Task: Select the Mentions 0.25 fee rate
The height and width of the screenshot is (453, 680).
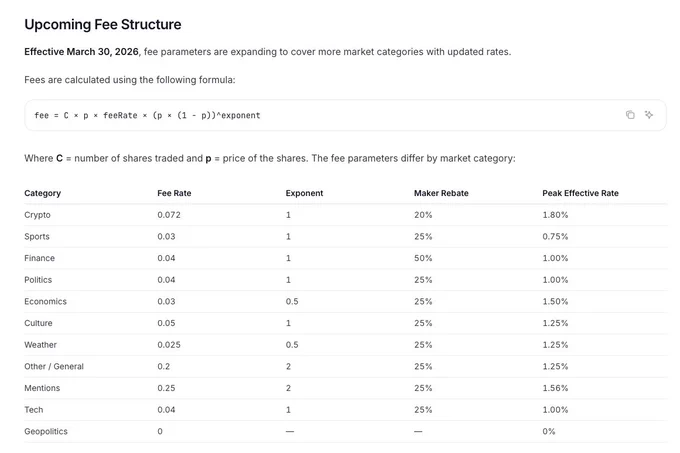Action: [x=166, y=388]
